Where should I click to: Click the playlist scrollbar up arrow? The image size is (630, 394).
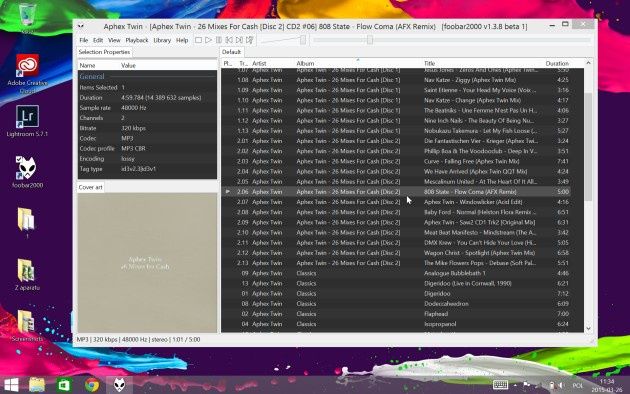point(588,63)
